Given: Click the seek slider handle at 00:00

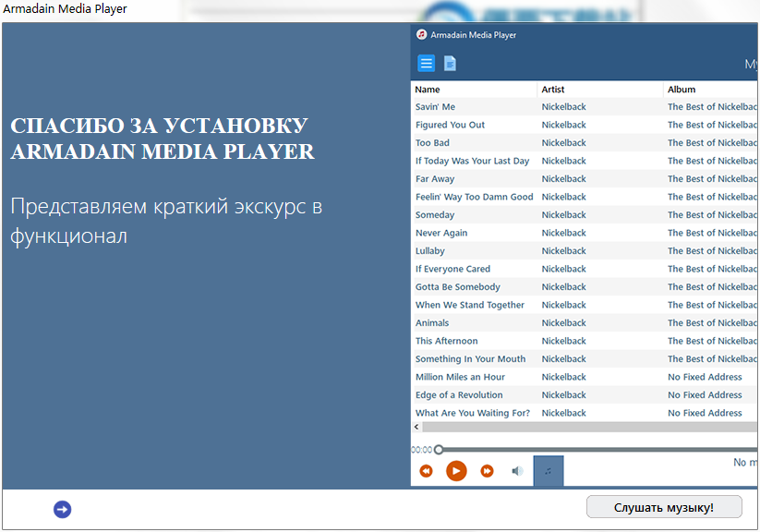Looking at the screenshot, I should point(439,450).
